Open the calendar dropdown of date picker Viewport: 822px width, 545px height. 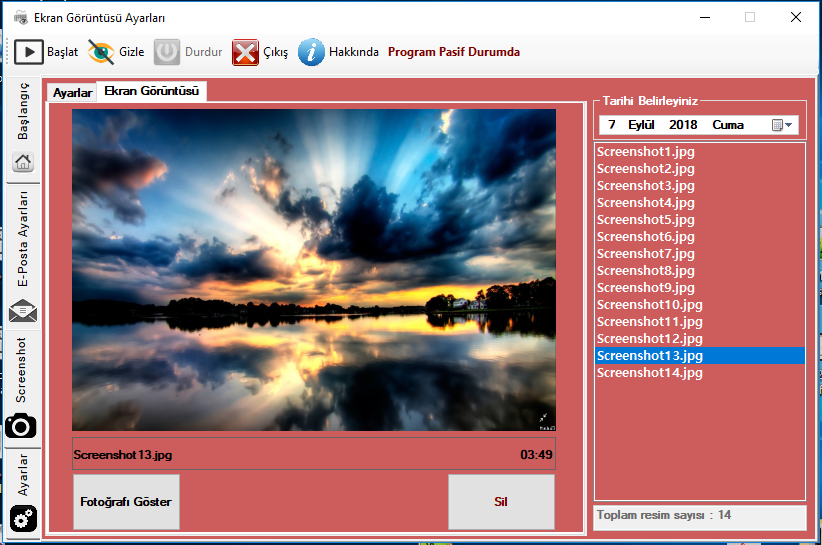[x=782, y=125]
